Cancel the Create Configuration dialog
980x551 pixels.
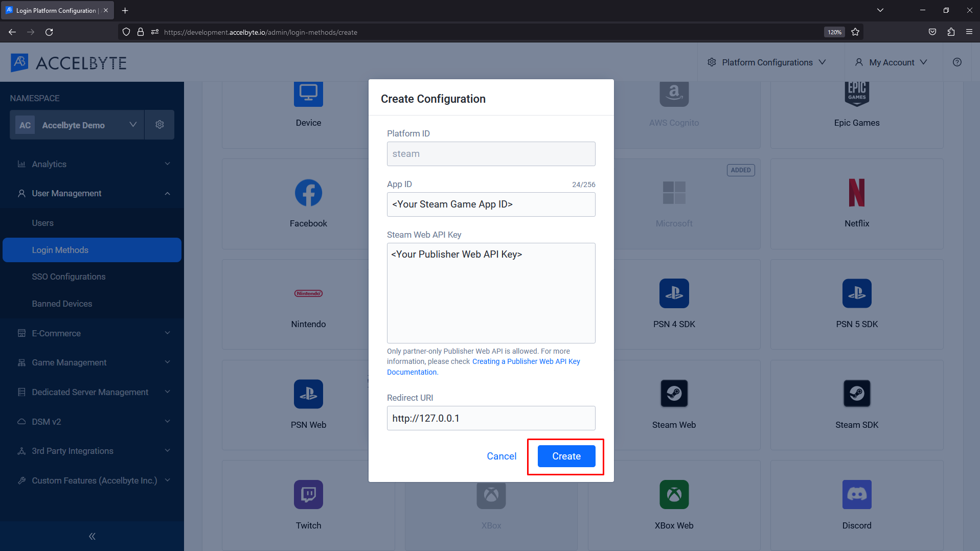pos(502,456)
